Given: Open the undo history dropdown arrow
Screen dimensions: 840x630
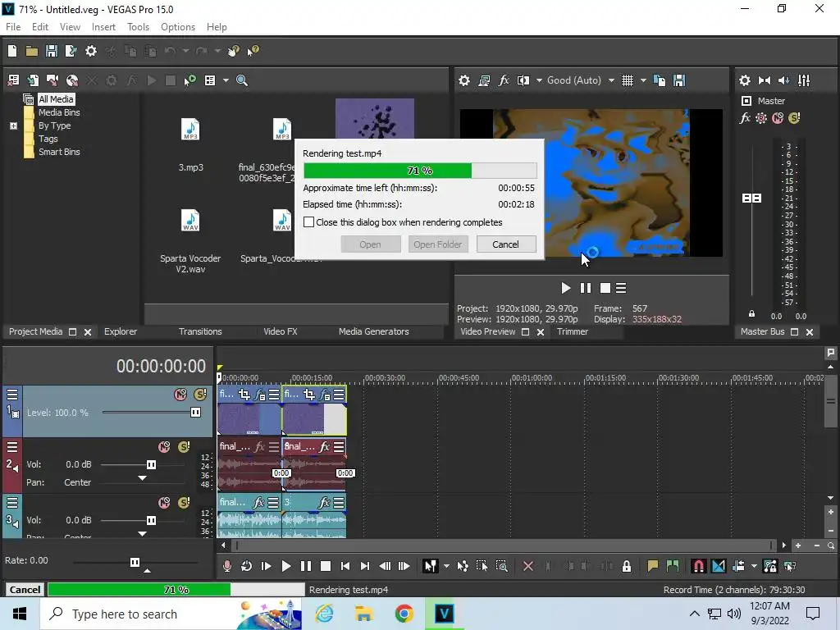Looking at the screenshot, I should pos(185,51).
